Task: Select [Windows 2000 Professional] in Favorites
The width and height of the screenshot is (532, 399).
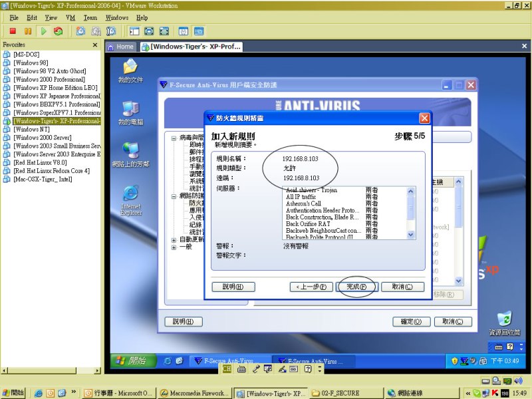Action: coord(49,79)
